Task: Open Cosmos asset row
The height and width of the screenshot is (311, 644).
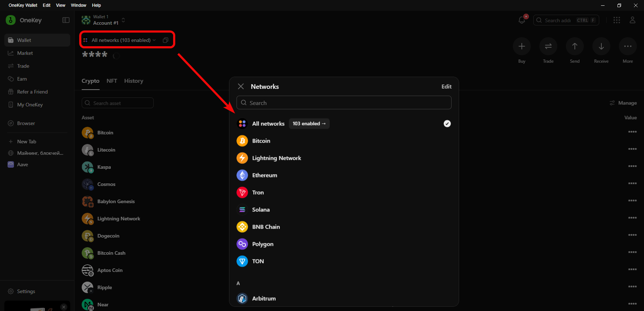Action: [359, 184]
